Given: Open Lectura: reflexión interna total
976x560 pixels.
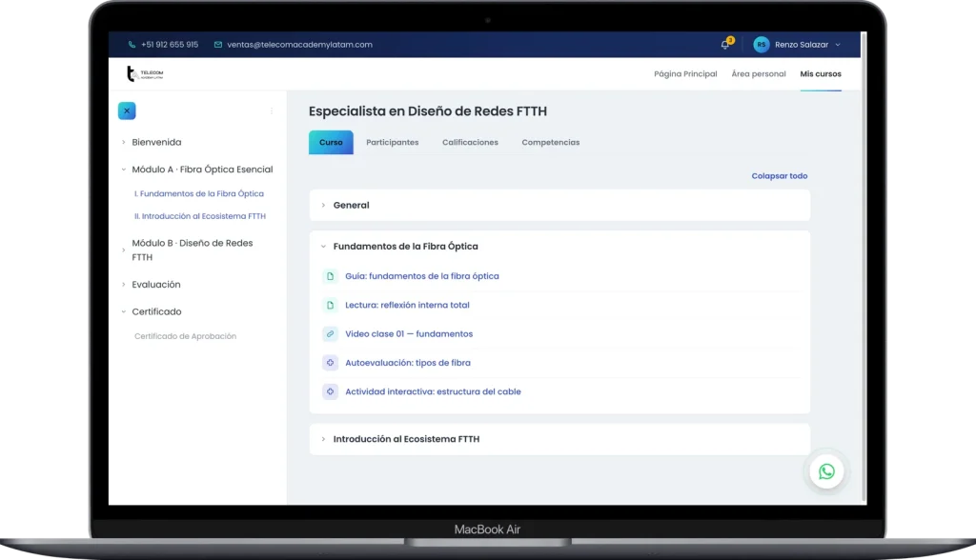Looking at the screenshot, I should 407,305.
